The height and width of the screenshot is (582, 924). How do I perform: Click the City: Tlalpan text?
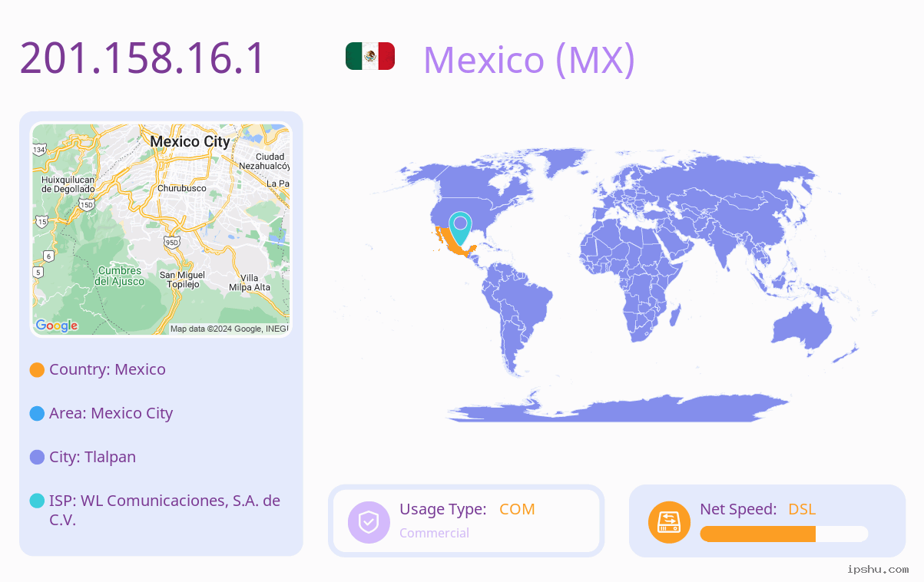(x=92, y=457)
